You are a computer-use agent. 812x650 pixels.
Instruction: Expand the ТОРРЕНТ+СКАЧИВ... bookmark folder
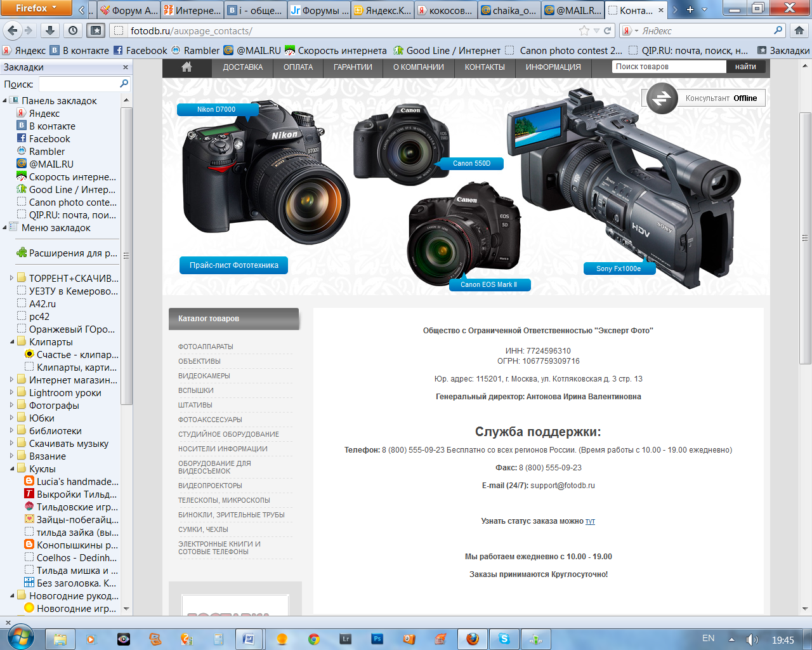(x=11, y=278)
